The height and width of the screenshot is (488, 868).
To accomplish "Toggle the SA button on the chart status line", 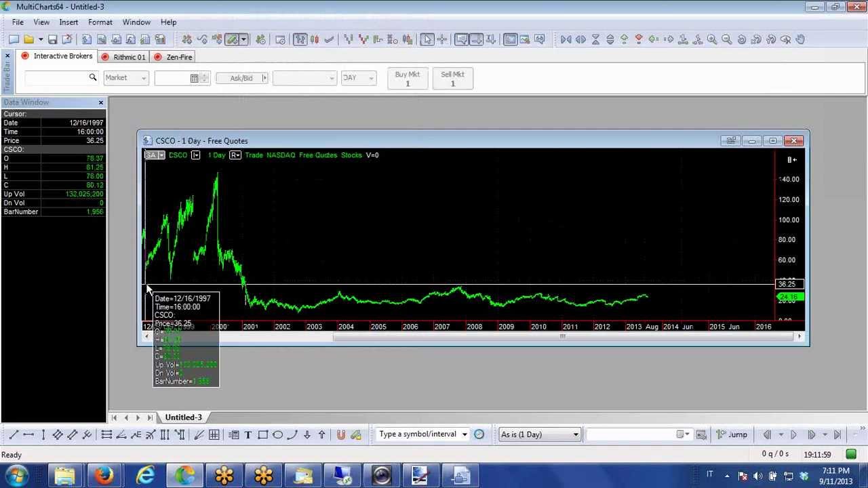I will (155, 155).
